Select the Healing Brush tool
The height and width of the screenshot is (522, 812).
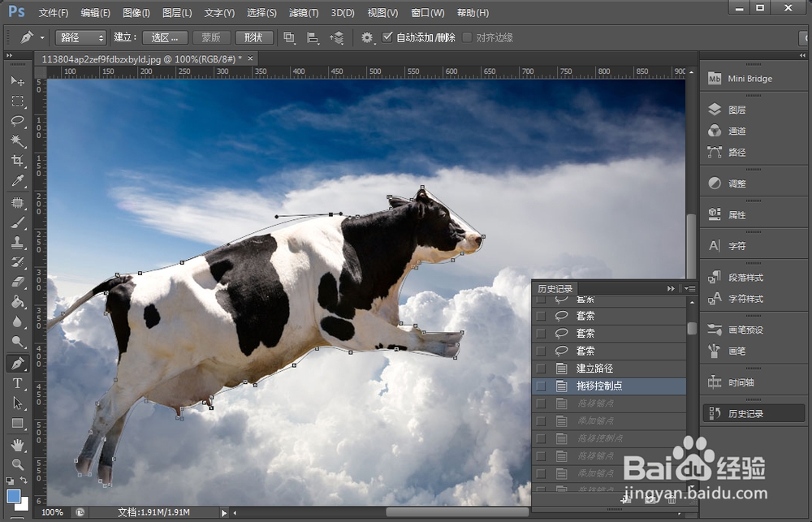coord(18,202)
